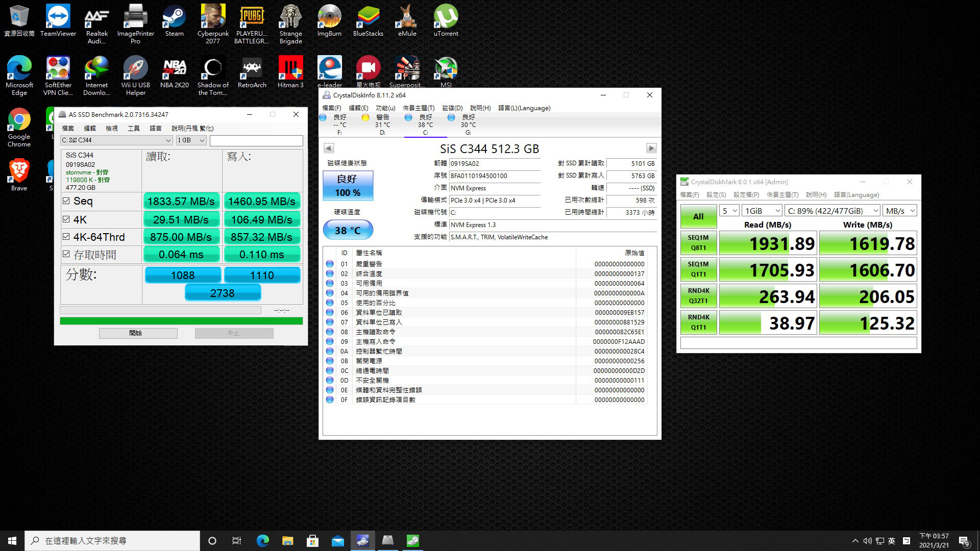
Task: Click the volume icon in system tray
Action: (867, 541)
